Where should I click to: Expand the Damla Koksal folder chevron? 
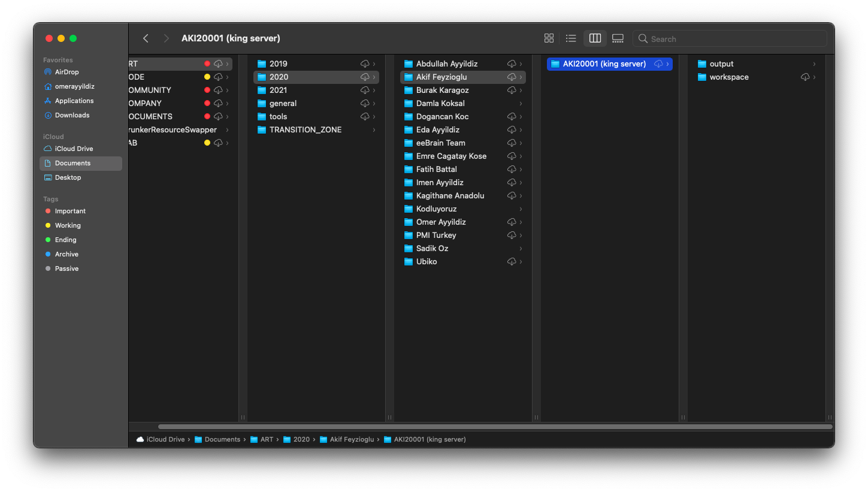pos(521,103)
